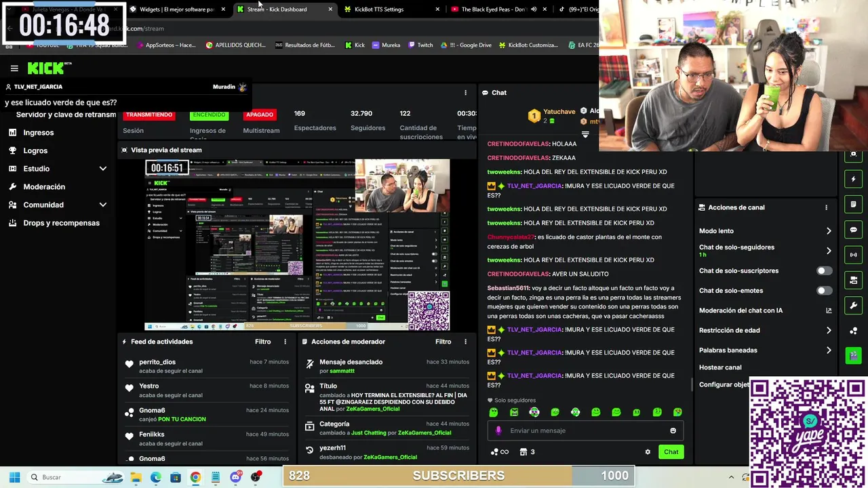Click the channel points dots icon on strip
868x488 pixels.
click(854, 331)
